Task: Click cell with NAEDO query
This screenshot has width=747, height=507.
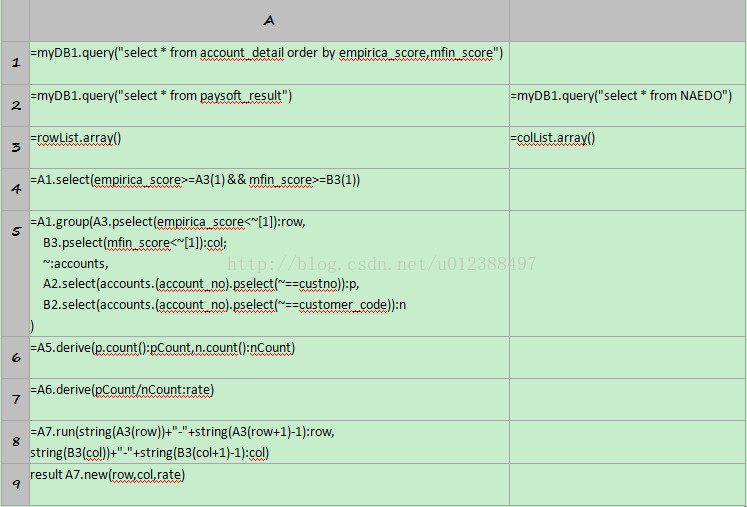Action: [x=627, y=105]
